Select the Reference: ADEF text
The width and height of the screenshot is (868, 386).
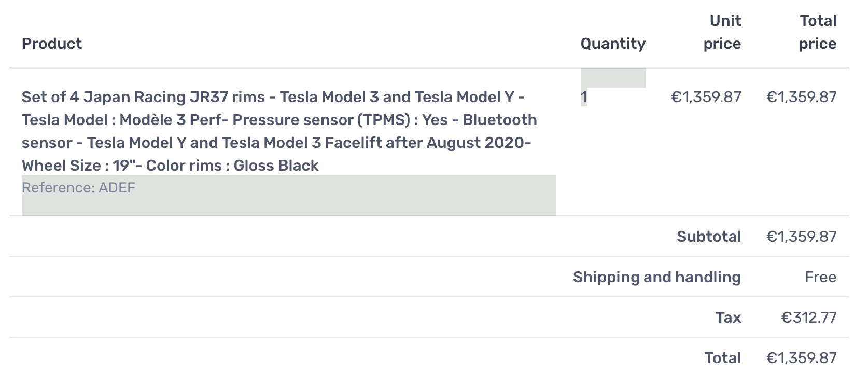click(x=78, y=187)
